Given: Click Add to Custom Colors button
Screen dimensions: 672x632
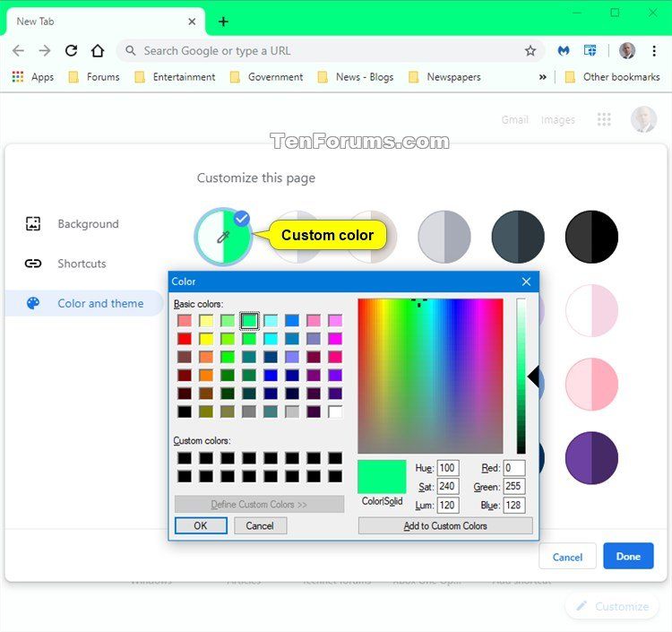Looking at the screenshot, I should (x=445, y=525).
